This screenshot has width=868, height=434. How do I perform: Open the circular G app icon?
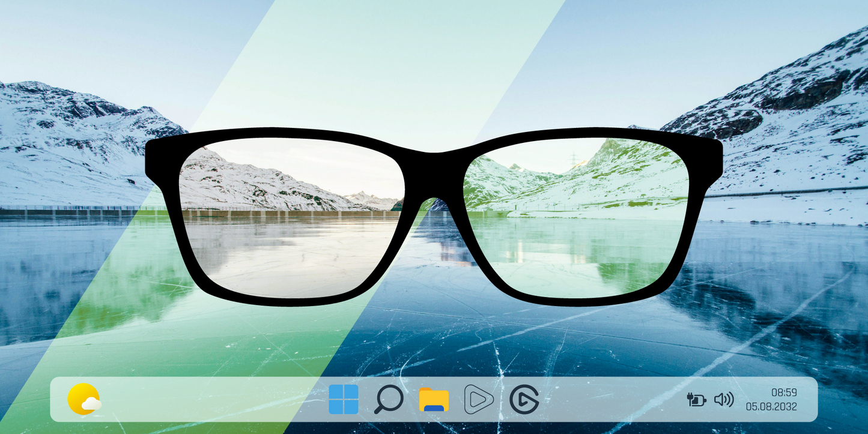[524, 399]
